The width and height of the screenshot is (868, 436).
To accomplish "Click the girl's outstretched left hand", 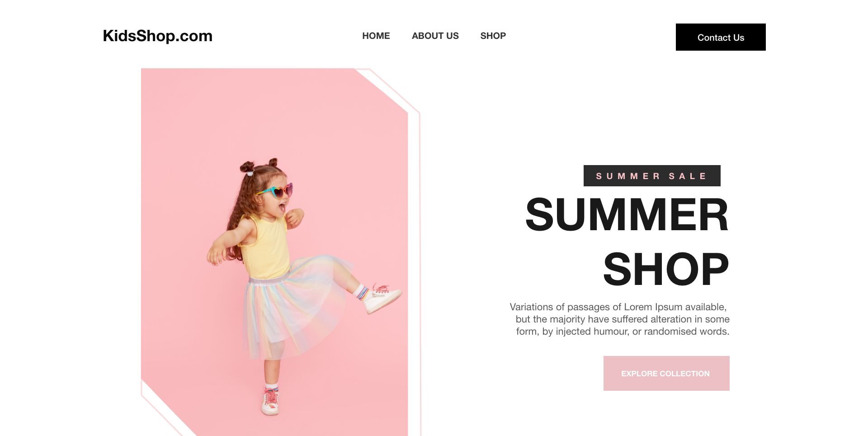I will [x=215, y=256].
